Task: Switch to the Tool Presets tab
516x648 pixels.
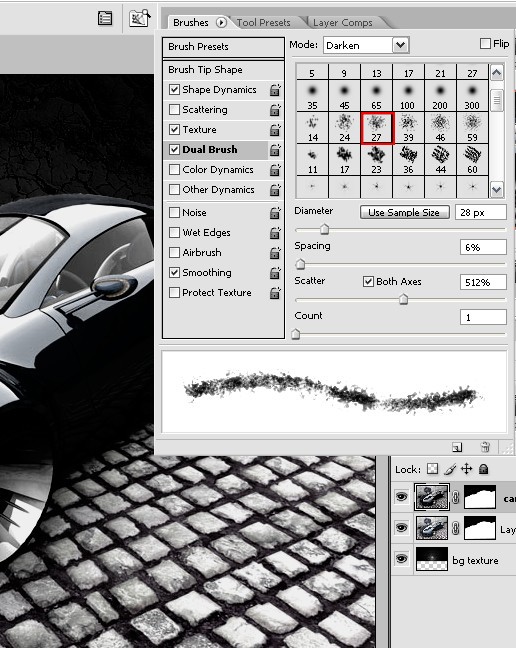Action: tap(264, 23)
